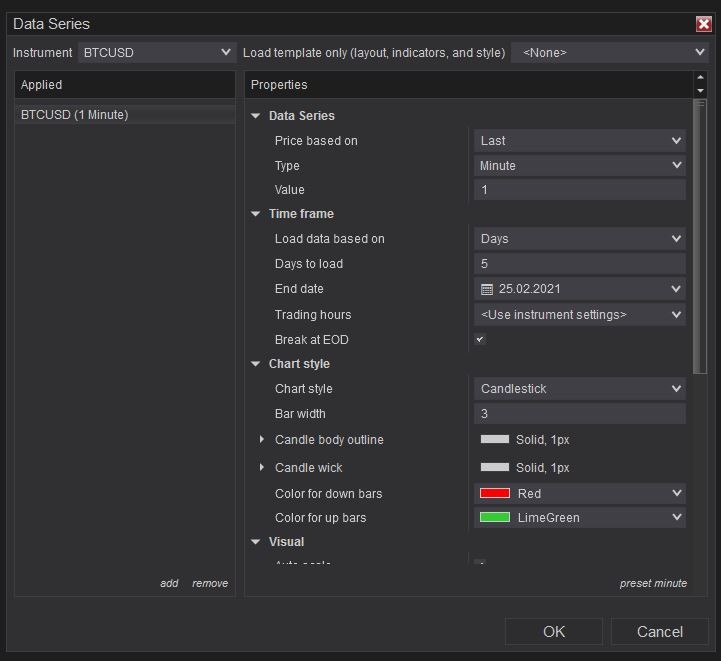Collapse the Time frame section

(256, 214)
